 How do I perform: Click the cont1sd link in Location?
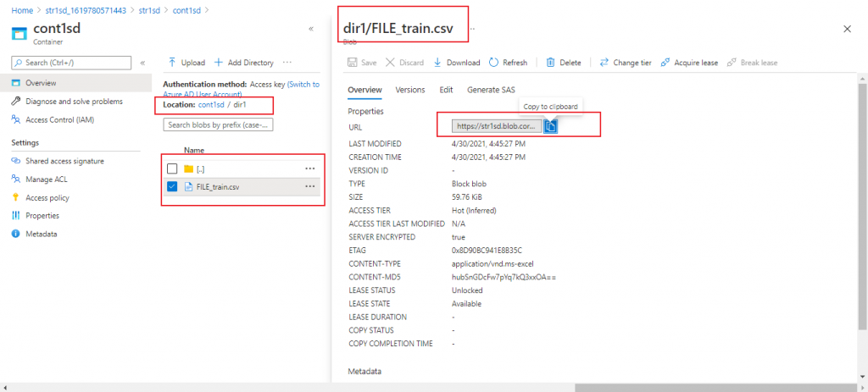(211, 104)
